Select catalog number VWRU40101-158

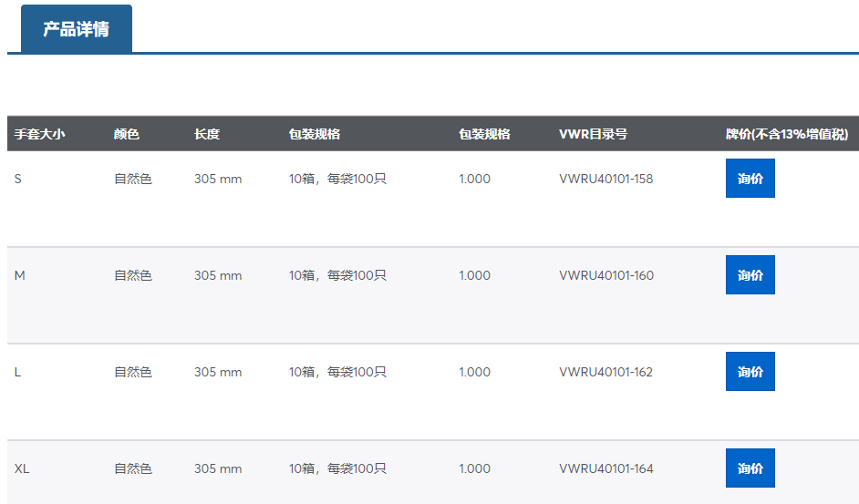coord(605,179)
